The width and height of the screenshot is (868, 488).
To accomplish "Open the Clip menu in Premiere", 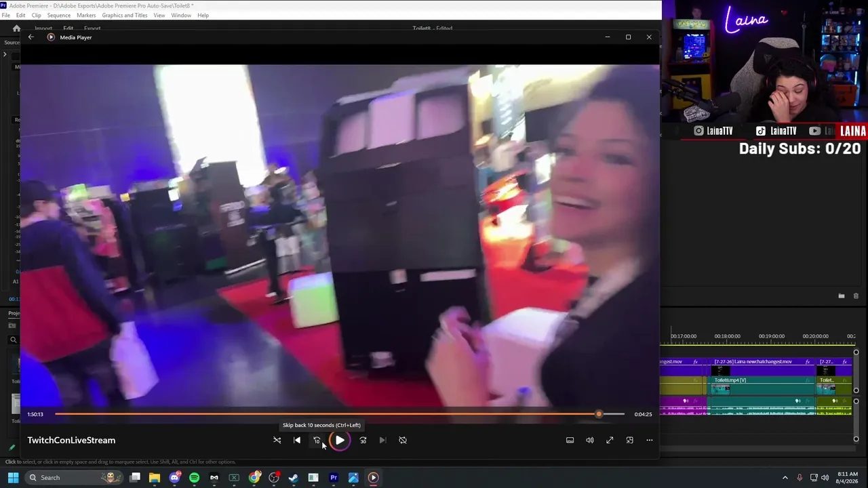I will (x=36, y=15).
